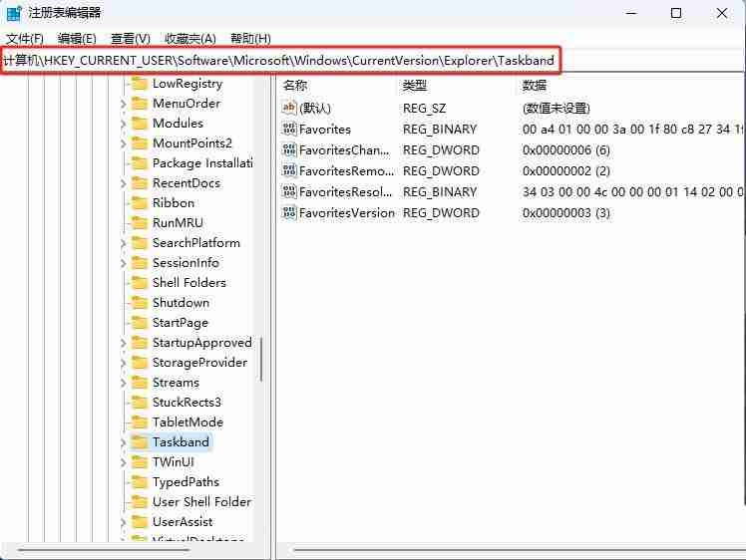Click the FavoritesVersion DWORD value icon
The image size is (746, 560).
[x=289, y=212]
